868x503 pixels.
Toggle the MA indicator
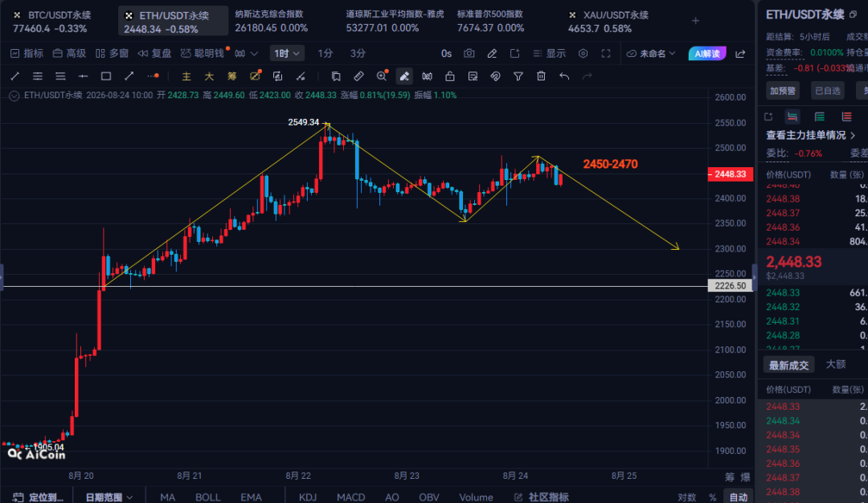pos(168,497)
